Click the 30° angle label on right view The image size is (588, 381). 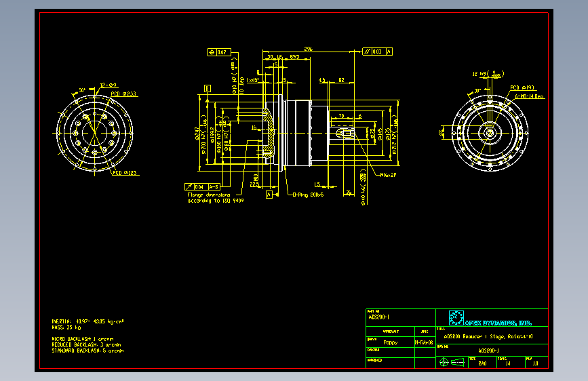(477, 91)
